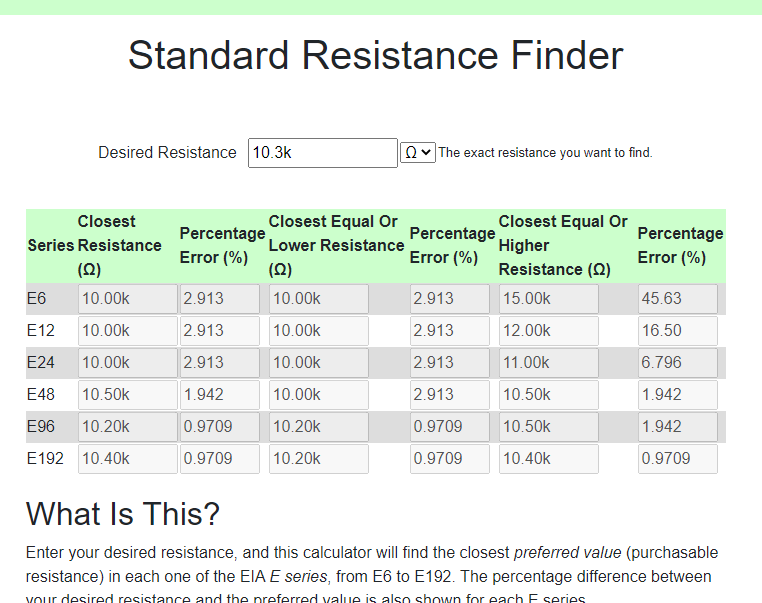The height and width of the screenshot is (603, 762).
Task: Click the What Is This? heading
Action: coord(122,514)
